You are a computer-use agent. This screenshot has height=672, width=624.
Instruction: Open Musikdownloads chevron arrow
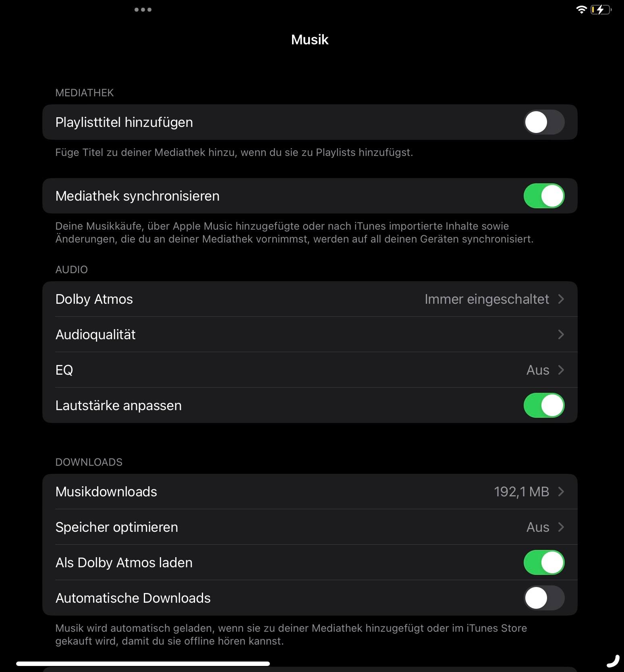pyautogui.click(x=561, y=492)
